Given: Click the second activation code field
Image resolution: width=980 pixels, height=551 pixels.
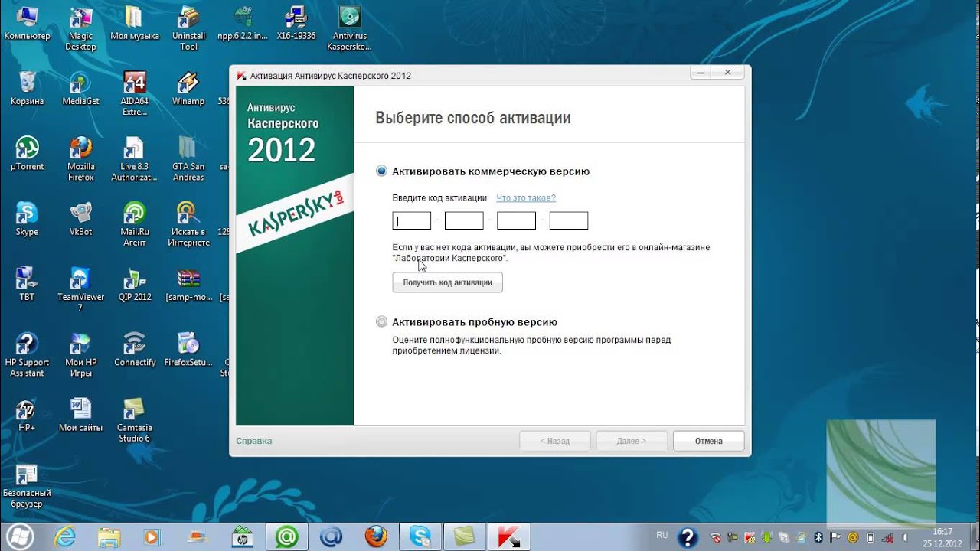Looking at the screenshot, I should 464,221.
